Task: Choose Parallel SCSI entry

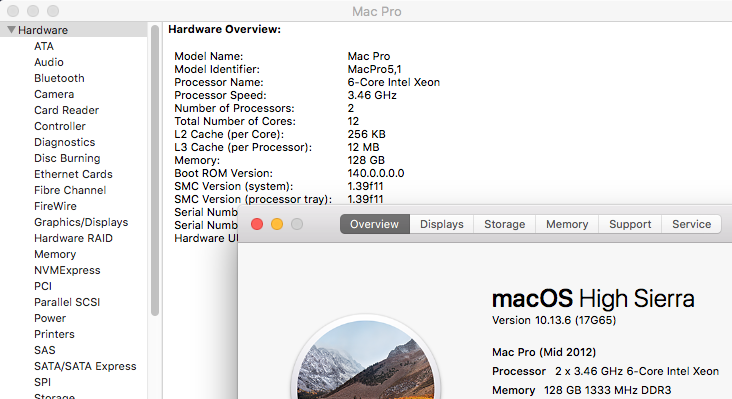Action: (67, 302)
